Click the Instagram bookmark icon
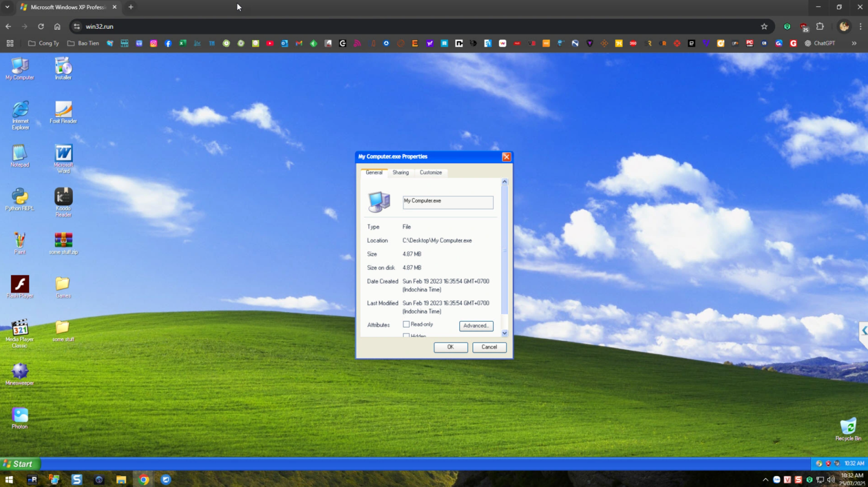 (x=154, y=43)
